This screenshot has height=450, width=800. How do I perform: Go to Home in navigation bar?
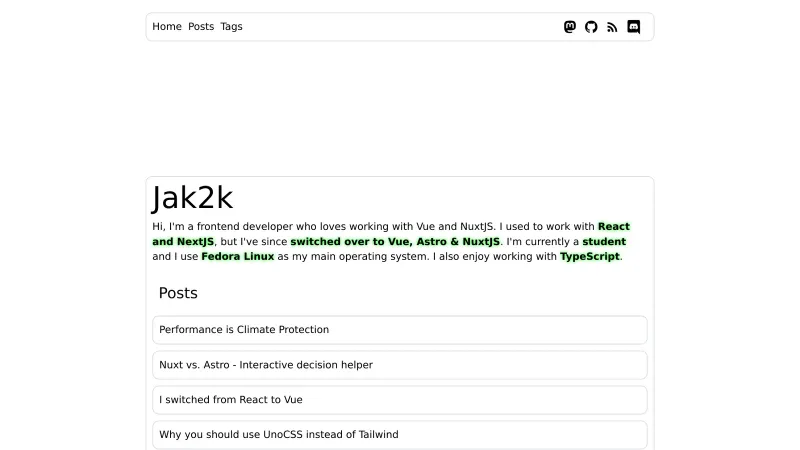(x=167, y=27)
